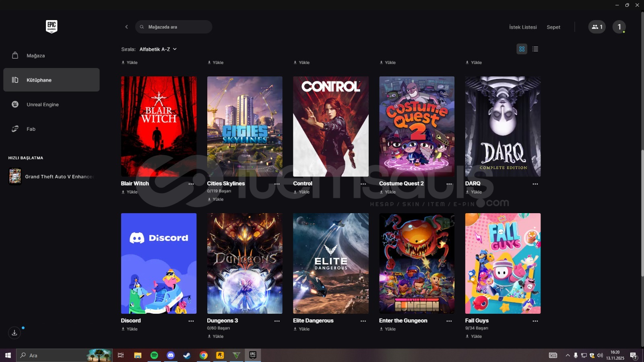Open Discord from the taskbar
644x362 pixels.
pyautogui.click(x=171, y=355)
